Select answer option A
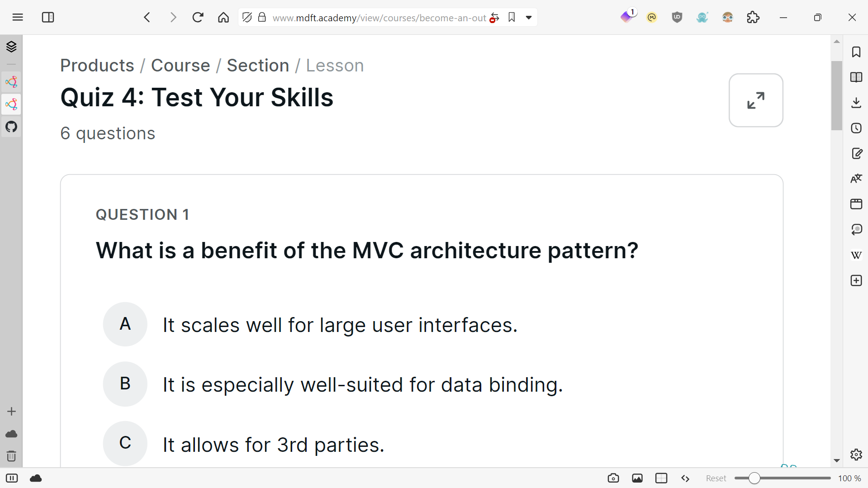This screenshot has width=868, height=488. [125, 324]
